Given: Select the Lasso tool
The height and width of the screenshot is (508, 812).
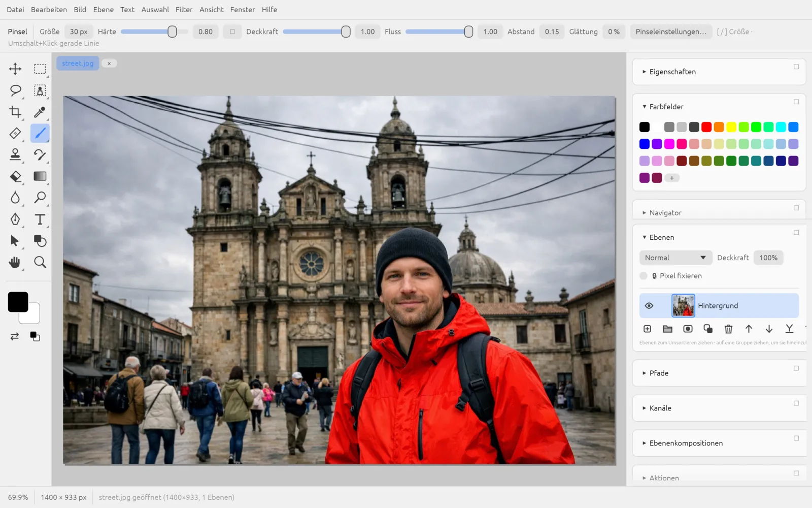Looking at the screenshot, I should point(15,90).
